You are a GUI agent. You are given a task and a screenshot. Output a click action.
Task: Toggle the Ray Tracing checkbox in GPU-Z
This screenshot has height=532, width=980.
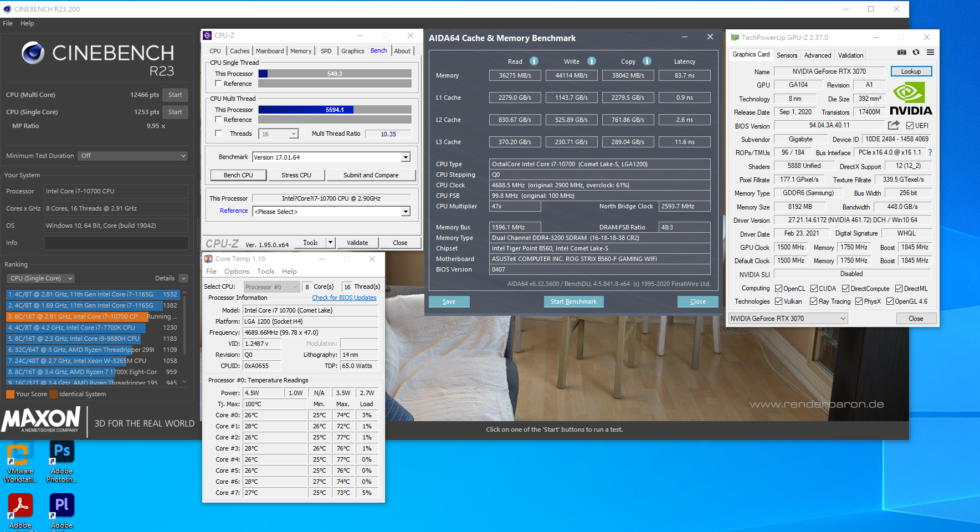pyautogui.click(x=813, y=301)
